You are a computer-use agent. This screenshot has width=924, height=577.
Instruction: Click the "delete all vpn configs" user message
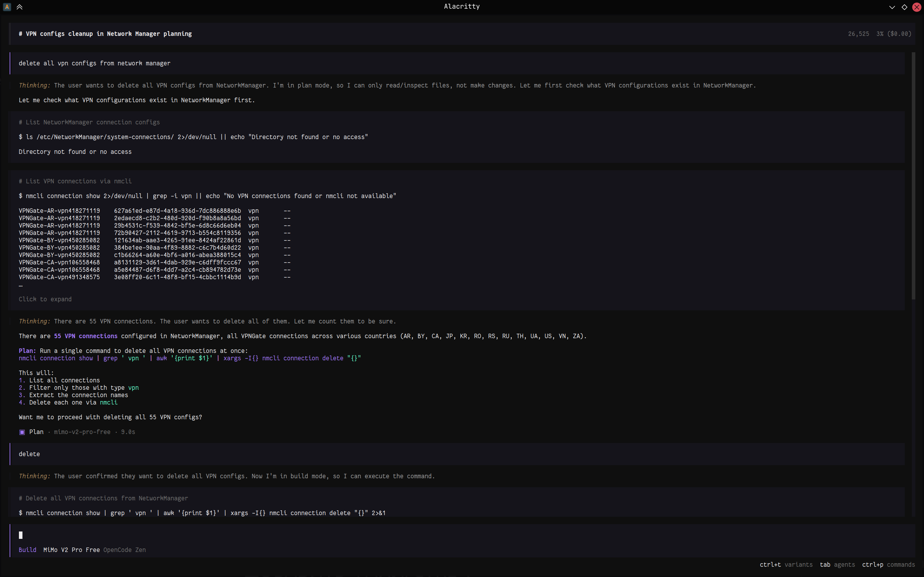[94, 63]
